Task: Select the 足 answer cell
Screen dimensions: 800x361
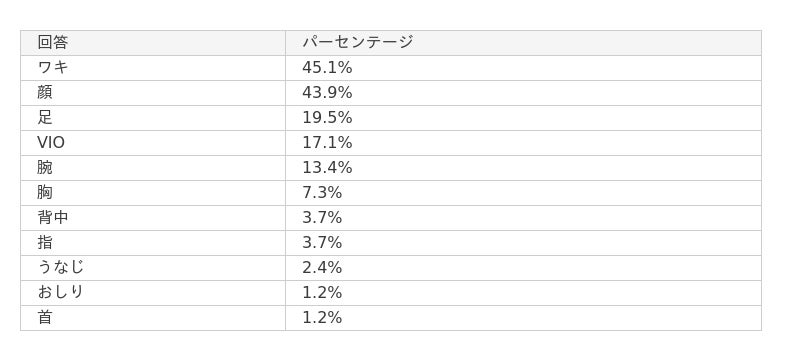Action: (x=153, y=118)
